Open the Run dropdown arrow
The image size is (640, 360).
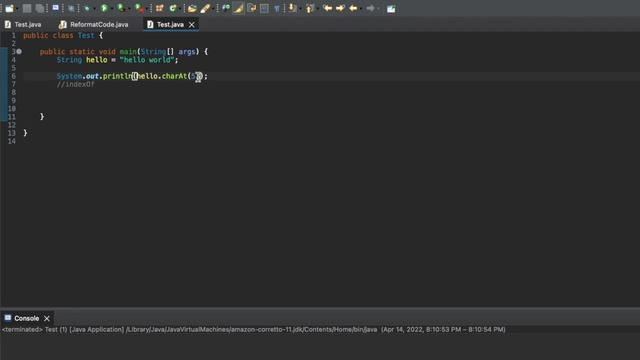112,9
